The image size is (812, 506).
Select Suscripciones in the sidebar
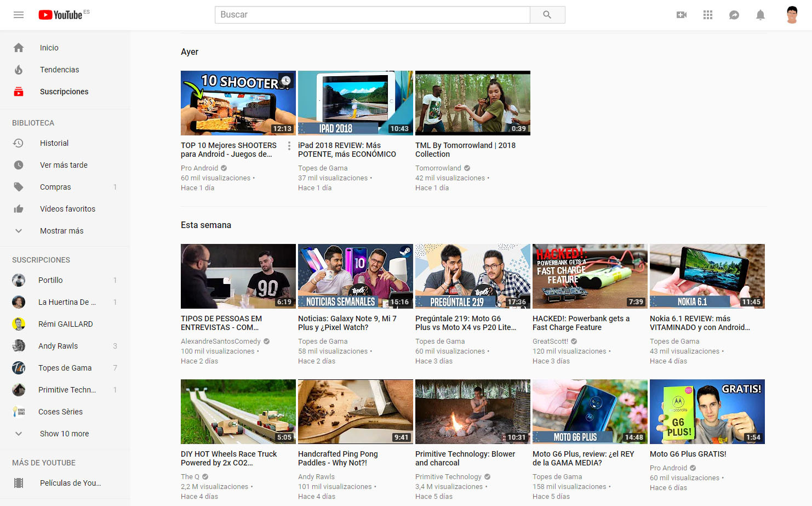point(64,92)
